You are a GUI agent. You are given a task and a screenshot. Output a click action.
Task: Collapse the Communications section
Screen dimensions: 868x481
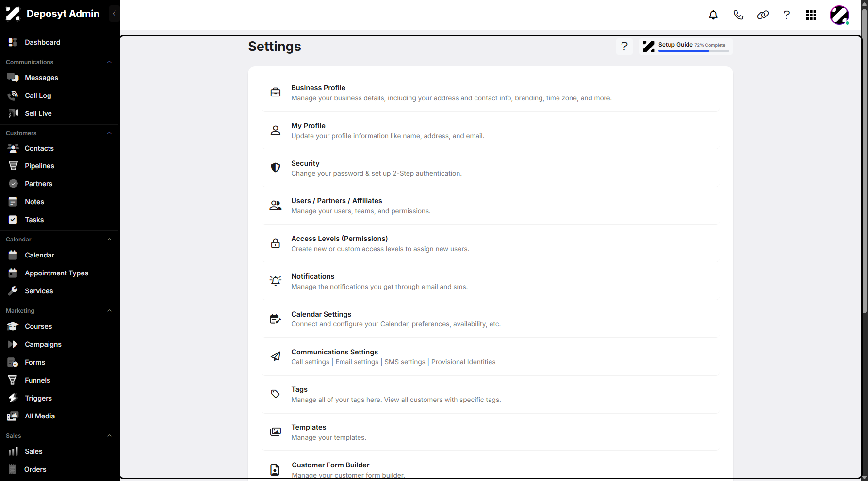[x=109, y=62]
